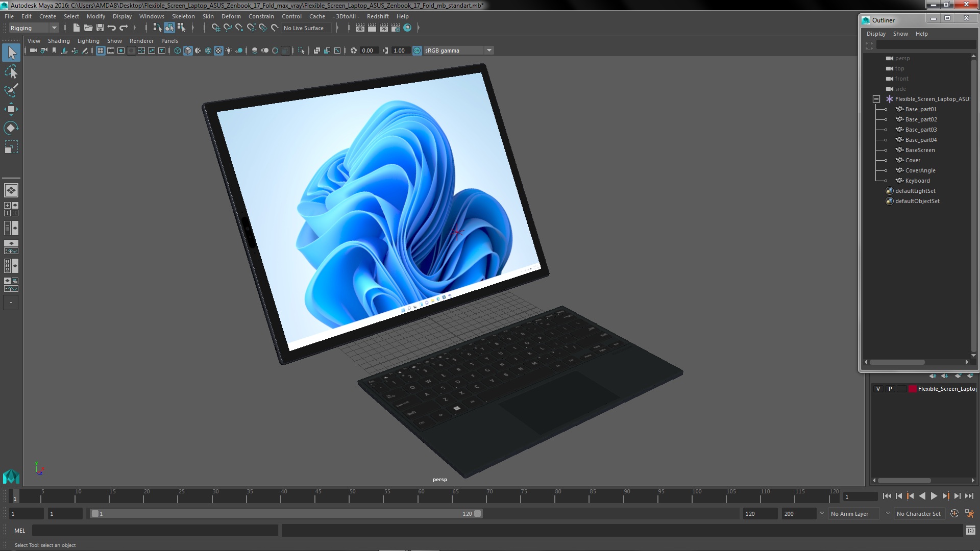Render current frame with clapperboard icon
The image size is (980, 551).
(372, 28)
